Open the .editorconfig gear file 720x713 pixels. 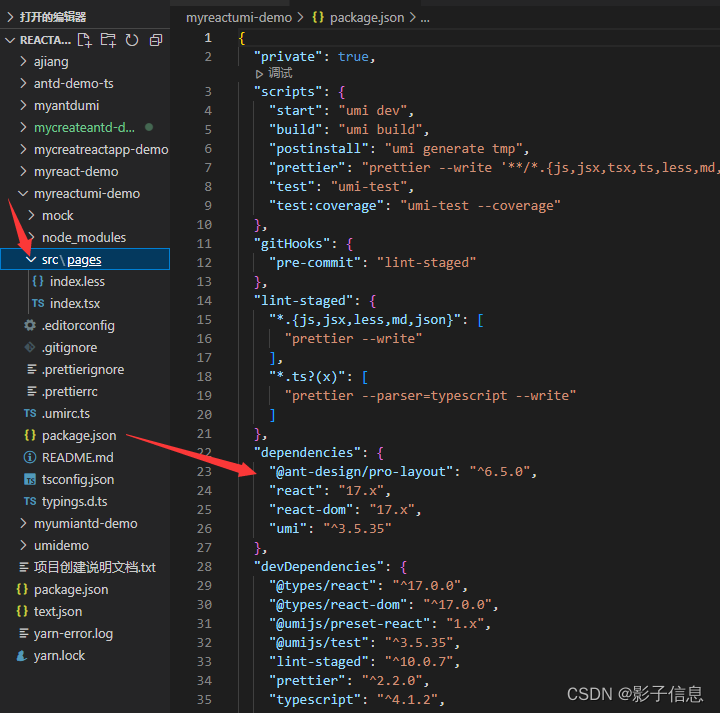77,326
